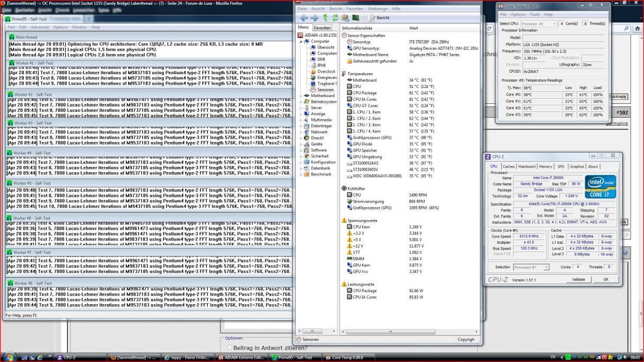
Task: Expand the Multimedia tree node
Action: click(301, 120)
